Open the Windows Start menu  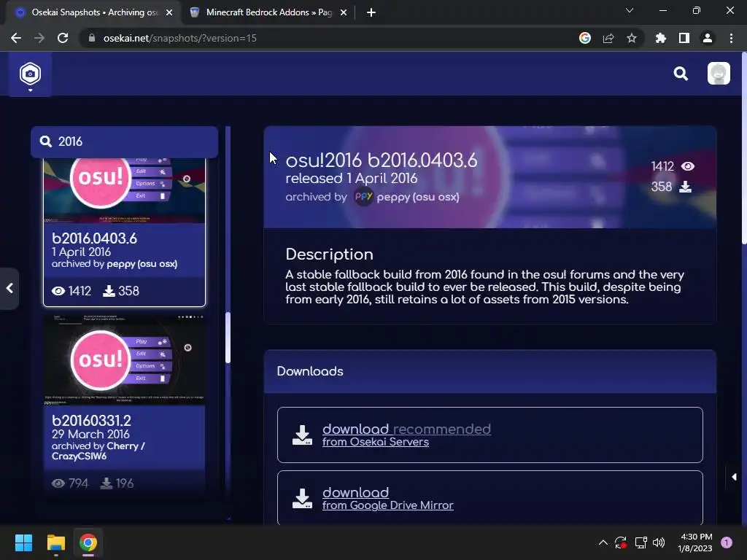[23, 542]
